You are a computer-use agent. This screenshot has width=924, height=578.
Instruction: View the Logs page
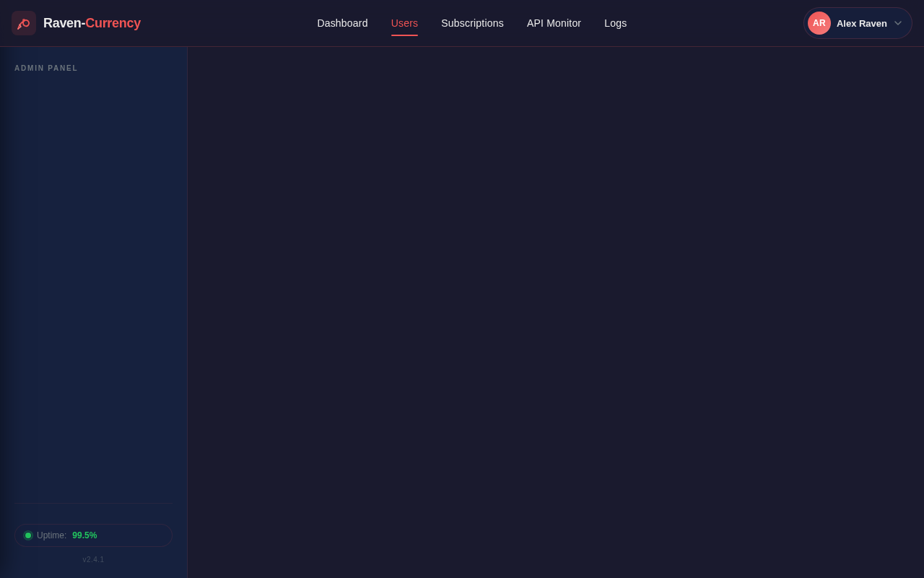[615, 23]
